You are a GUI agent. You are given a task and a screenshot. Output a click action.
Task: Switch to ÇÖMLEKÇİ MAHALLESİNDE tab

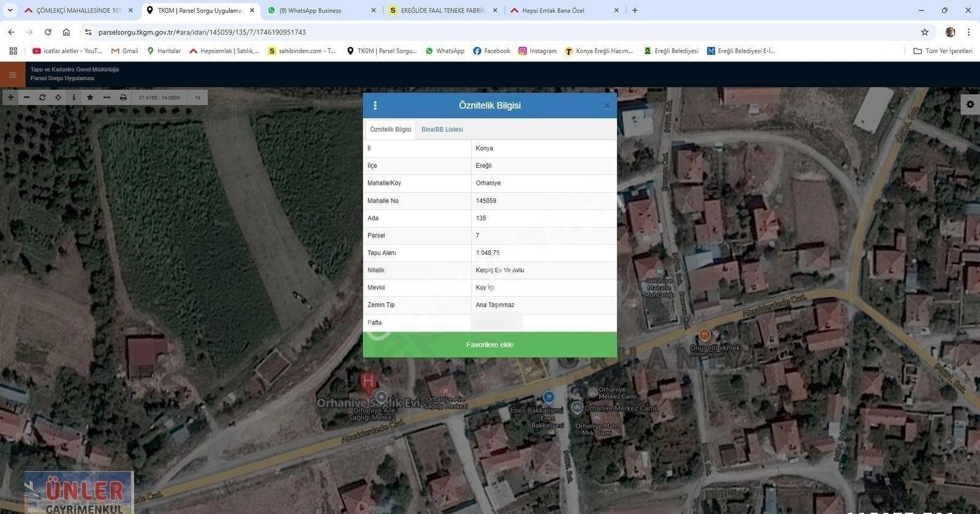(78, 10)
